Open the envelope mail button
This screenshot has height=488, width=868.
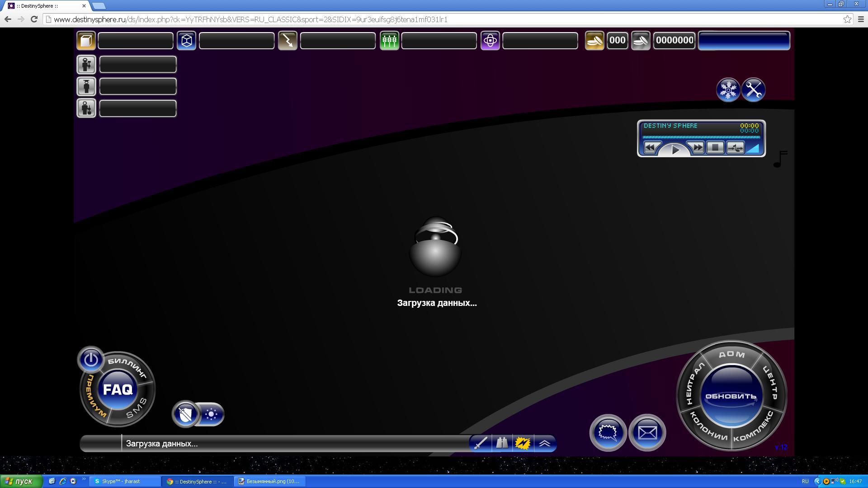tap(647, 433)
